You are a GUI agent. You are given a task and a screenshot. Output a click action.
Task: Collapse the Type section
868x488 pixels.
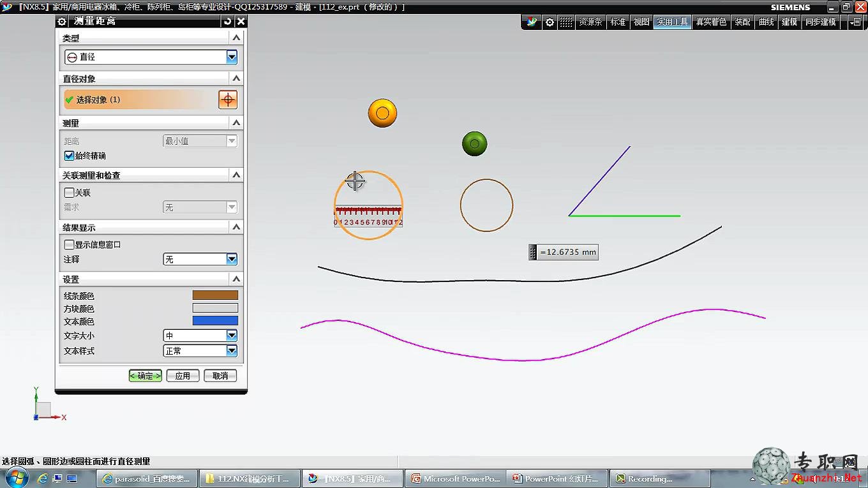point(236,38)
